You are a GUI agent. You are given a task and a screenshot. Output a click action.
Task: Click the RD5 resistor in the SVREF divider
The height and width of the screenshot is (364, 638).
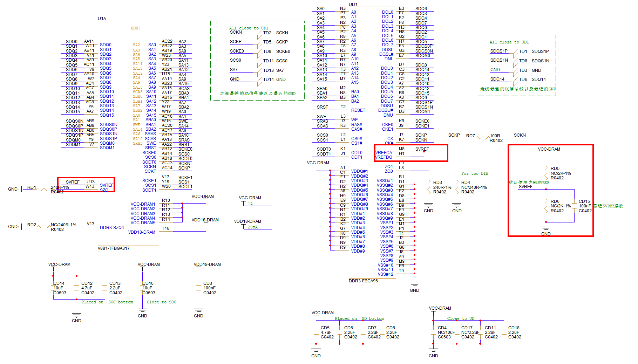click(x=546, y=173)
